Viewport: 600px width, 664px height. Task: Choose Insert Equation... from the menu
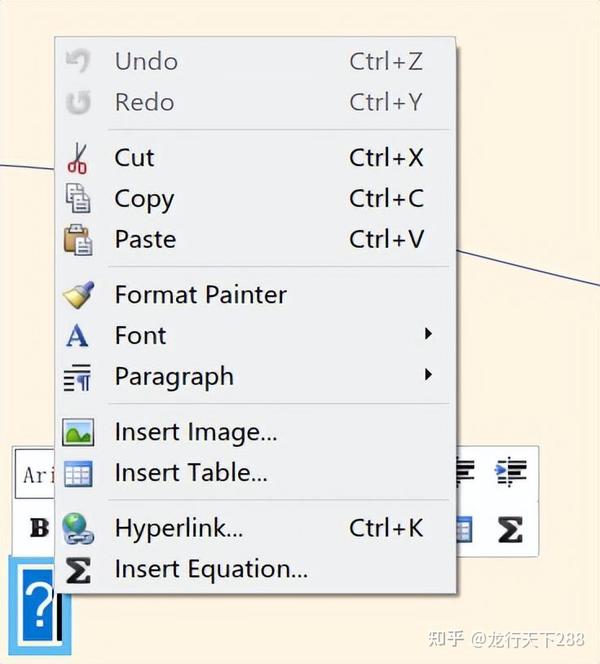(x=211, y=569)
